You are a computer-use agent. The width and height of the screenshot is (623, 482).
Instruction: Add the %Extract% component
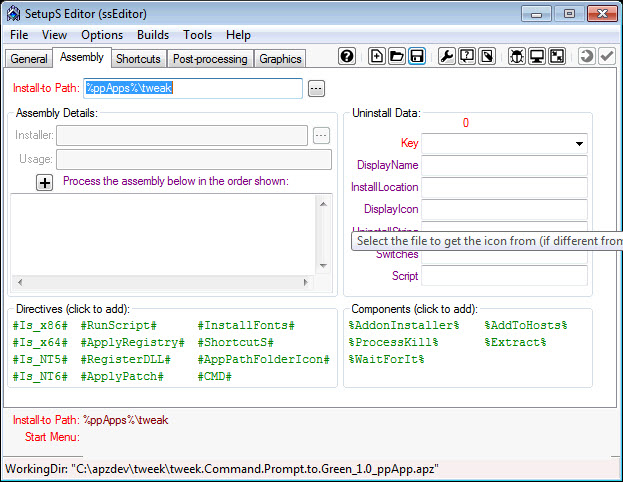(515, 343)
